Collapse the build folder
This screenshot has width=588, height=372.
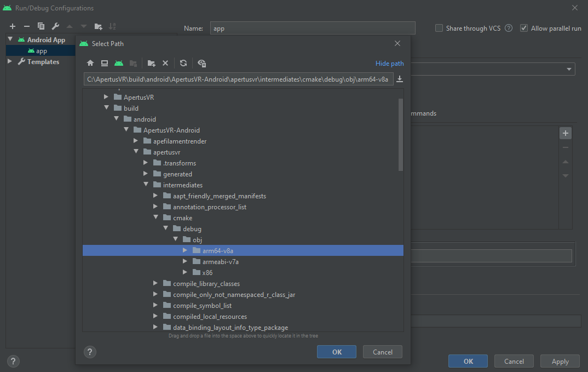click(x=107, y=108)
